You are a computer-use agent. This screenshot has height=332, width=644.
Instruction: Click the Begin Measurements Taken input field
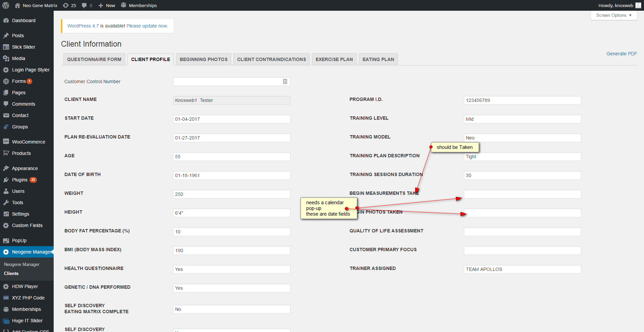click(522, 194)
